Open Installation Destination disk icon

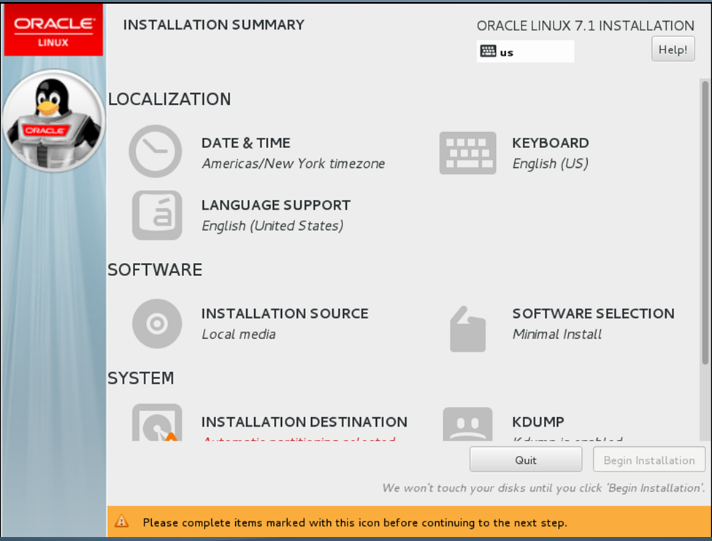pyautogui.click(x=157, y=422)
